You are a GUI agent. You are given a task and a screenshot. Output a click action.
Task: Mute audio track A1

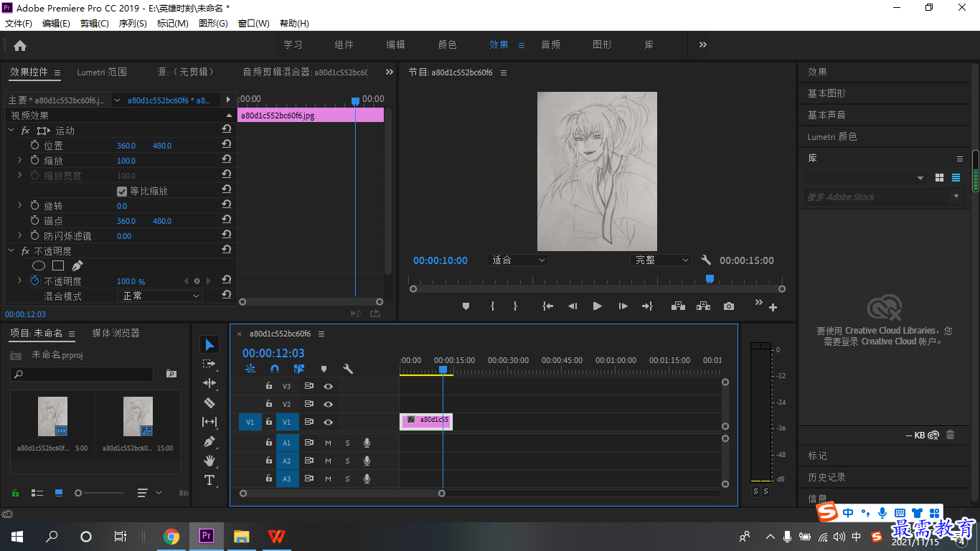pyautogui.click(x=328, y=443)
